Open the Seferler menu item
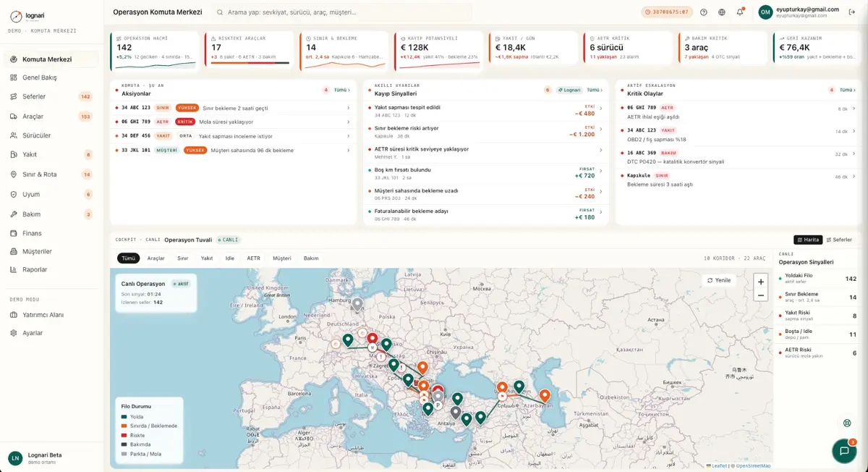The height and width of the screenshot is (472, 868). [51, 96]
